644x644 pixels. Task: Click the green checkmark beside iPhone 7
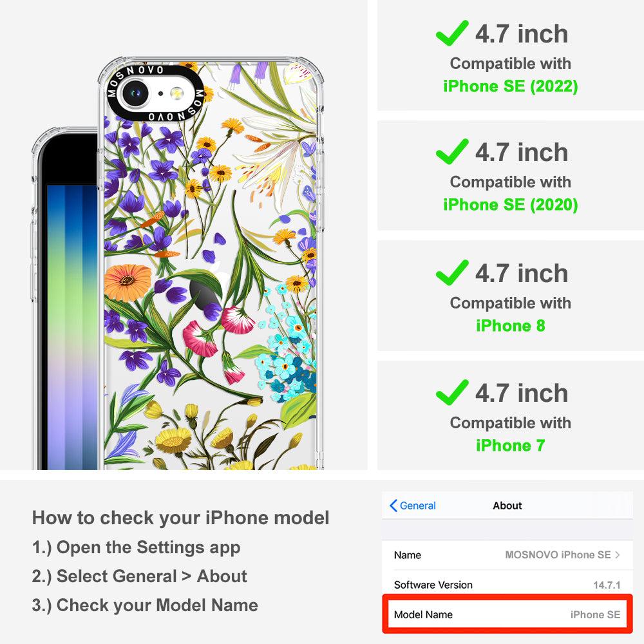(452, 392)
